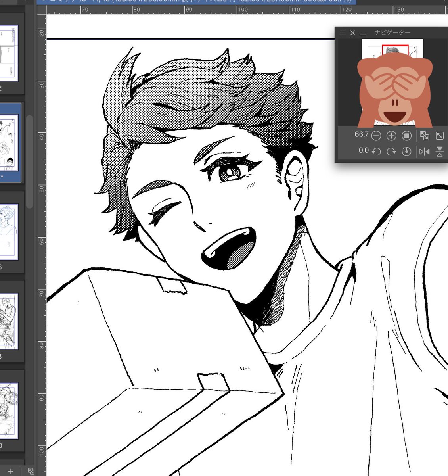Click the red view frame in Navigator preview
The image size is (448, 476).
click(395, 50)
